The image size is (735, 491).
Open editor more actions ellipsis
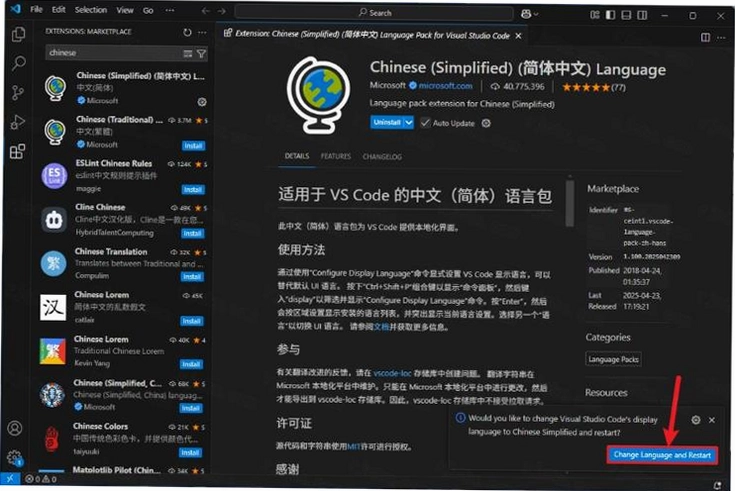coord(721,38)
